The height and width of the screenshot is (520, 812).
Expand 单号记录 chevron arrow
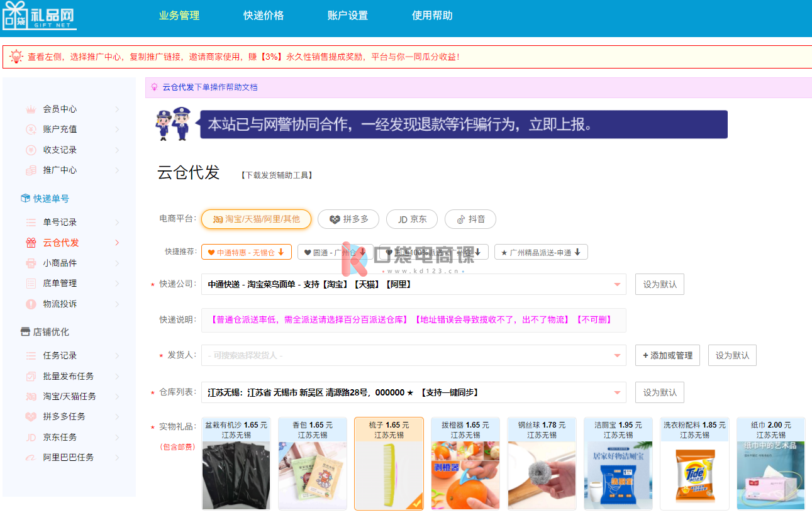click(118, 223)
